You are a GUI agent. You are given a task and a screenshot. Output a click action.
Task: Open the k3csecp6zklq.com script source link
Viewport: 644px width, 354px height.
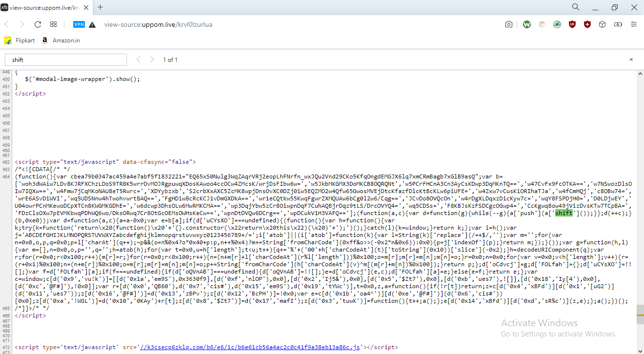click(x=249, y=347)
